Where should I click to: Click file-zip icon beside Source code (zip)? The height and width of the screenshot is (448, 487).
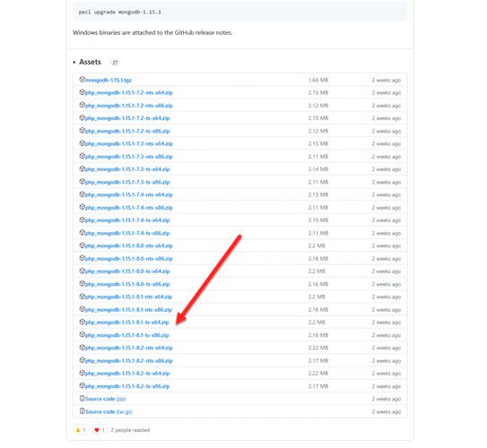[82, 399]
